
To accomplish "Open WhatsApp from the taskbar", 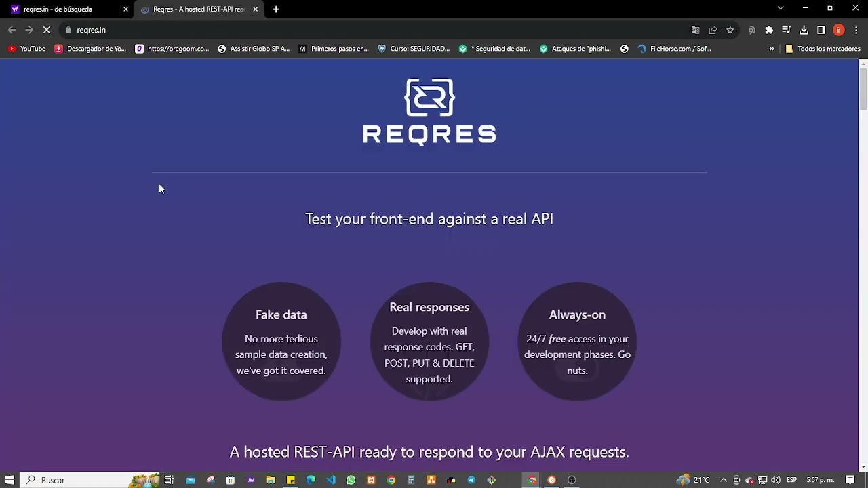I will click(351, 480).
